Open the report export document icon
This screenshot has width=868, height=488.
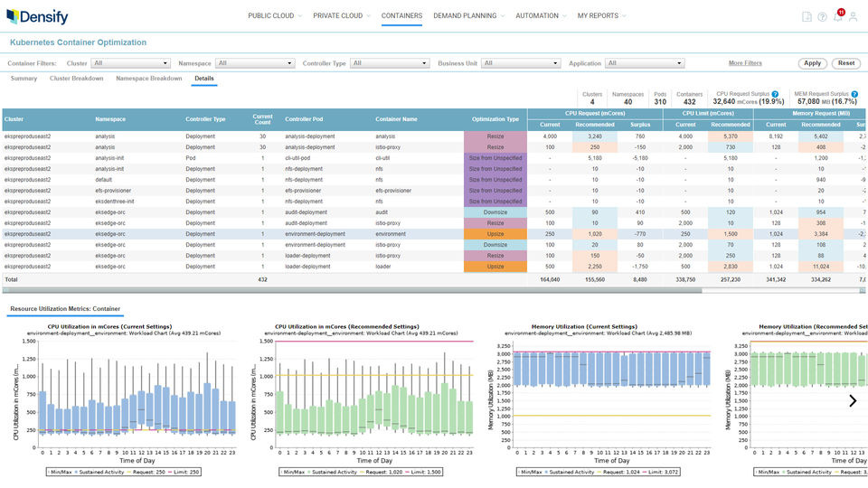[807, 16]
